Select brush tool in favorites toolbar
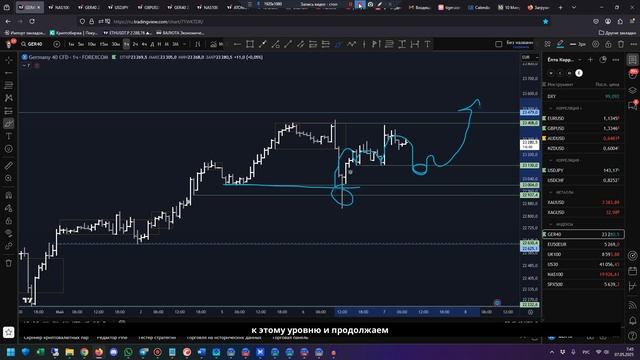Screen dimensions: 640x360 [338, 44]
